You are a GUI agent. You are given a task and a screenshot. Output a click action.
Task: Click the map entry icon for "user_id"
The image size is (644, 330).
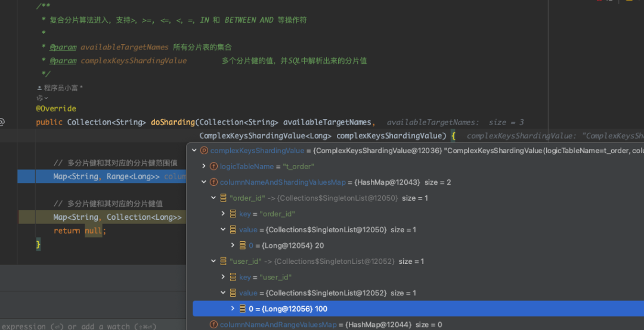pos(223,261)
